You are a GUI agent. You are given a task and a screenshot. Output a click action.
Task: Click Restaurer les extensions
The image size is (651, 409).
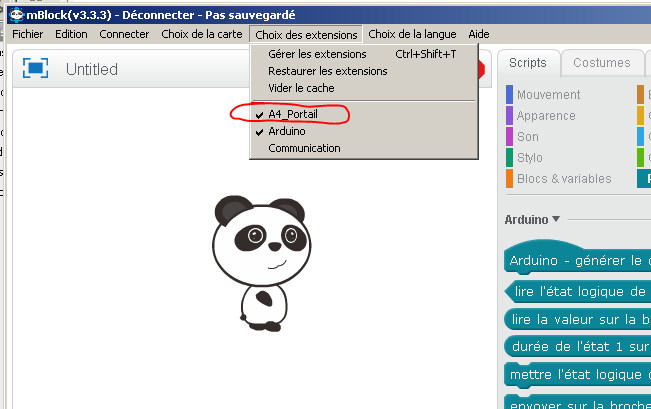327,71
